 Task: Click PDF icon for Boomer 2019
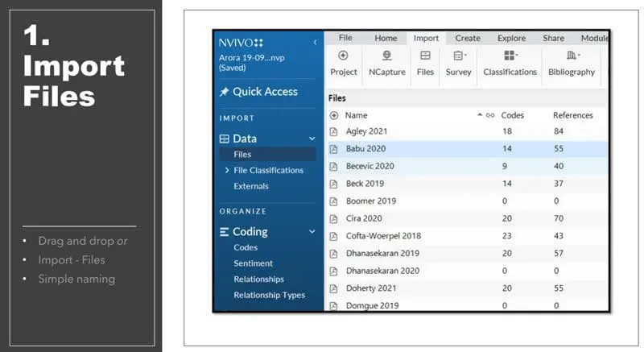click(333, 201)
